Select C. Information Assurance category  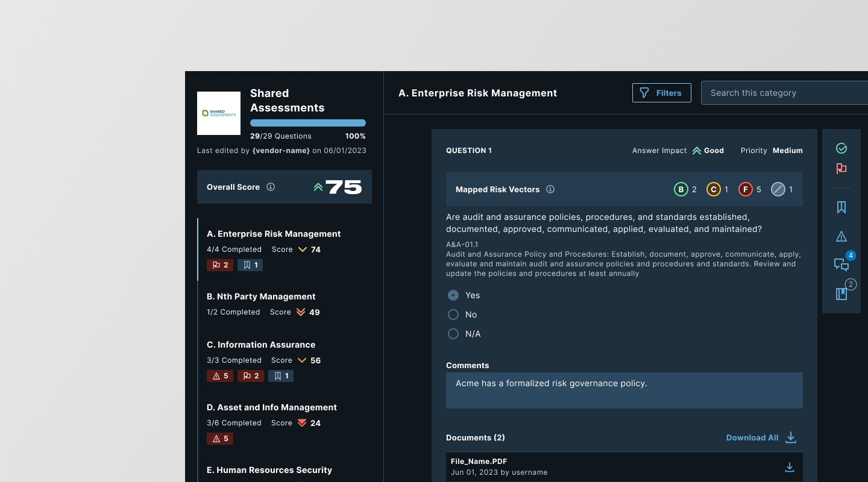tap(261, 345)
